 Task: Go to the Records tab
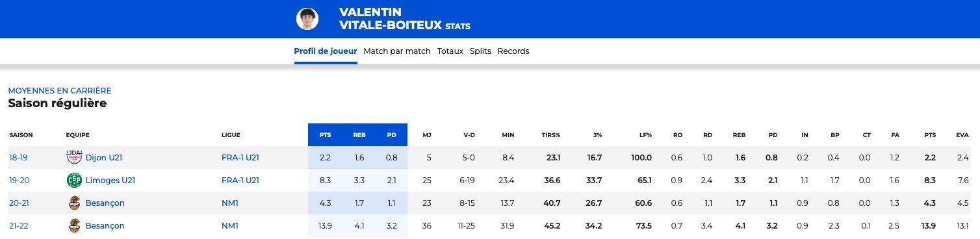(513, 51)
